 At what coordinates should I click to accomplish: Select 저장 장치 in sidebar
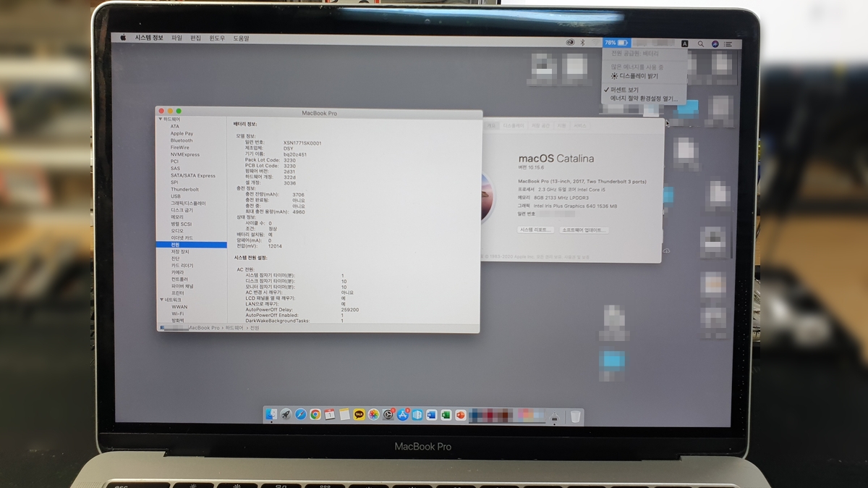[179, 252]
